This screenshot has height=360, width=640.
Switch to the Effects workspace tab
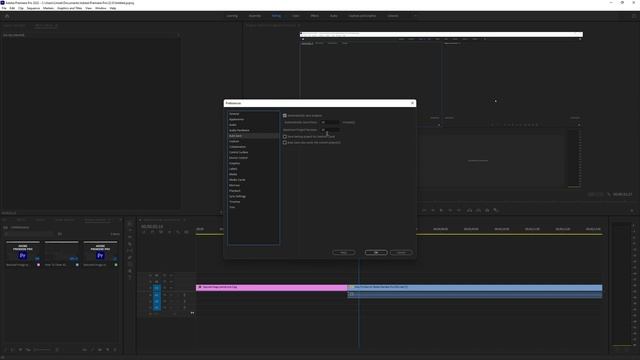coord(314,16)
